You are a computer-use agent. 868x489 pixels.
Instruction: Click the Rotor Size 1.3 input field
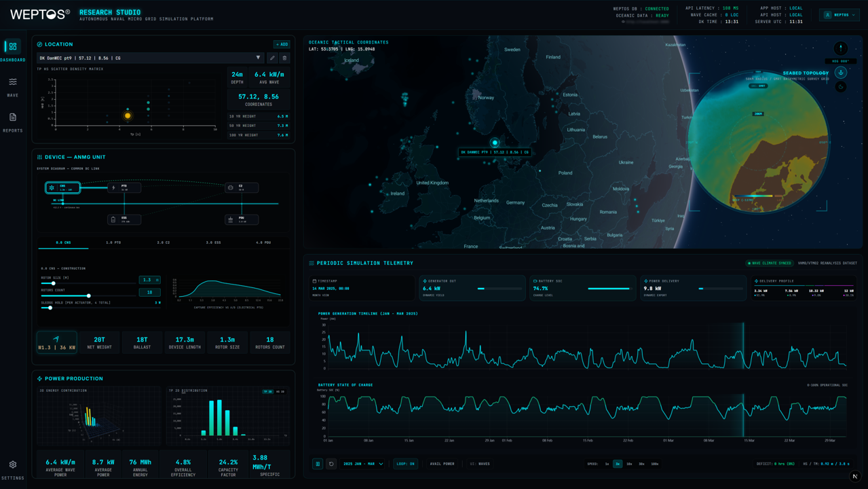pos(149,280)
